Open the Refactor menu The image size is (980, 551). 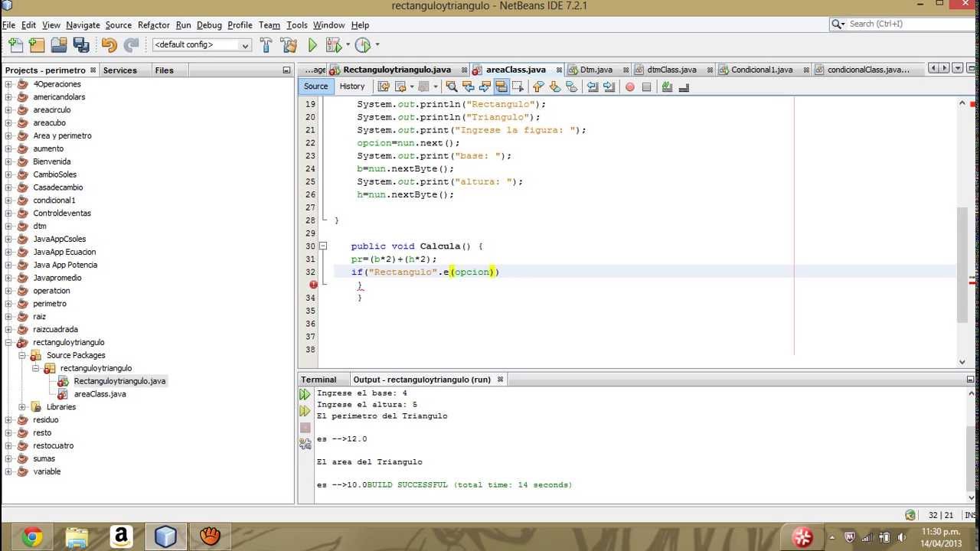click(x=154, y=25)
